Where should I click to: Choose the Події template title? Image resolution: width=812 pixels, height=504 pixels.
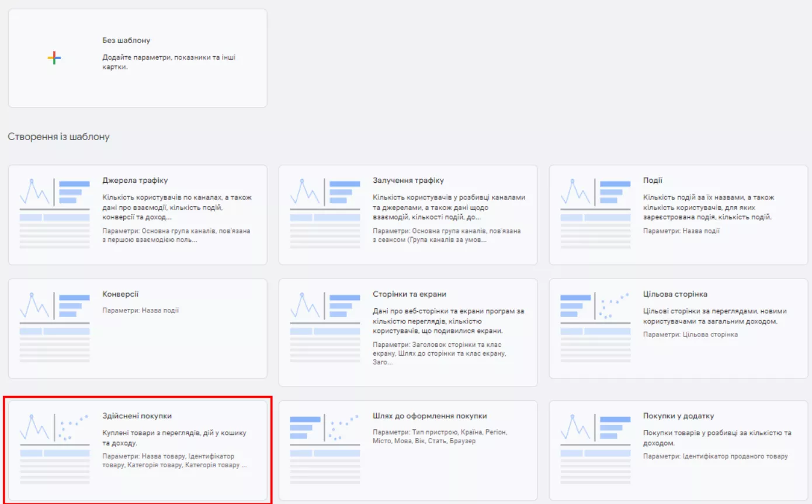click(653, 180)
